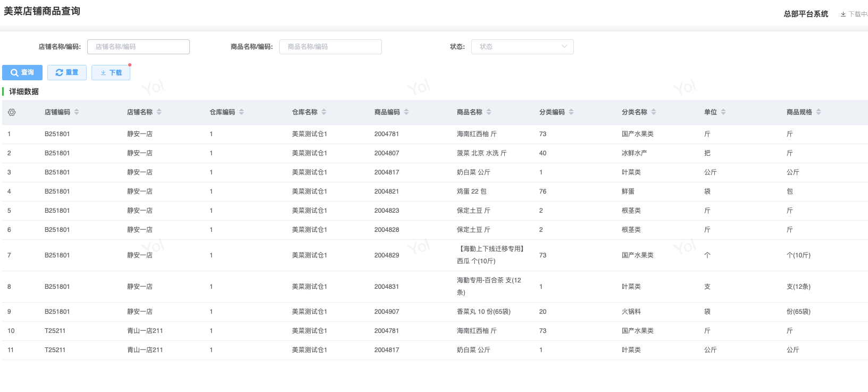This screenshot has width=868, height=392.
Task: Select the row with 商品编码 2004821
Action: 386,191
